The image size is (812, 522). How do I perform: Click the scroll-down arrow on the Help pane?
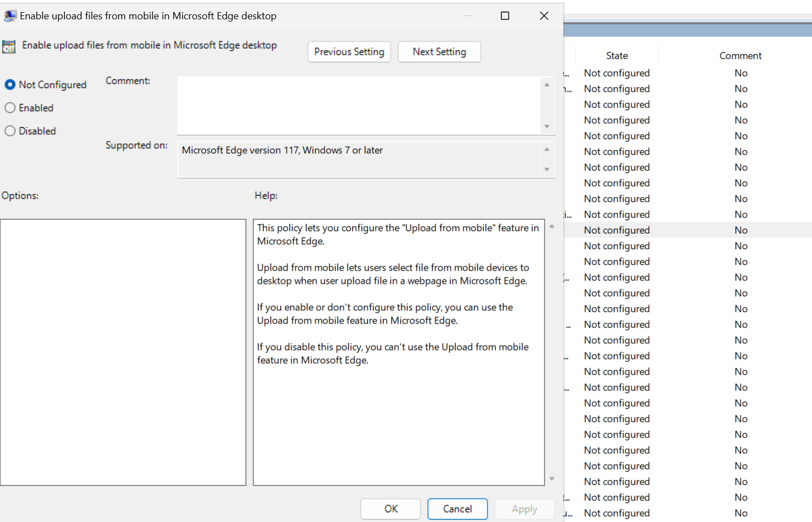(552, 478)
